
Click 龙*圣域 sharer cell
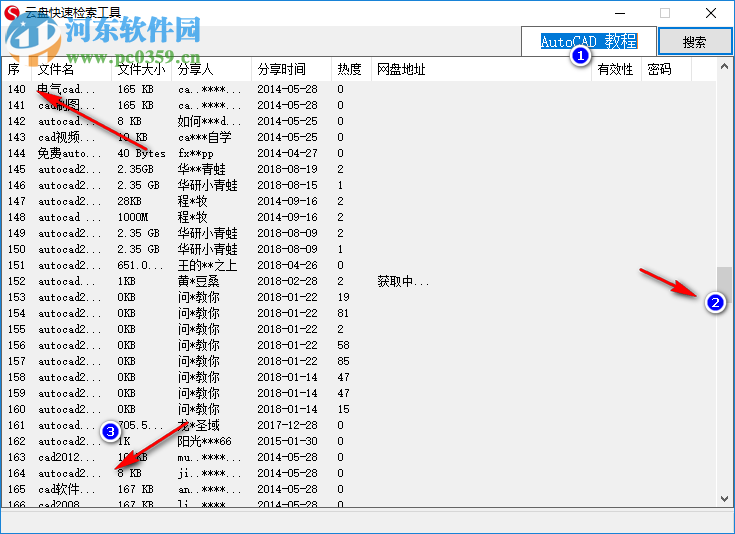199,425
